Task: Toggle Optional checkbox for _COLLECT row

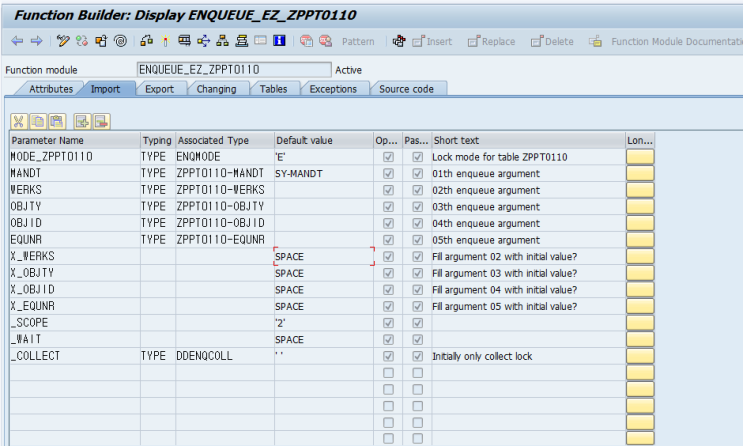Action: pos(387,356)
